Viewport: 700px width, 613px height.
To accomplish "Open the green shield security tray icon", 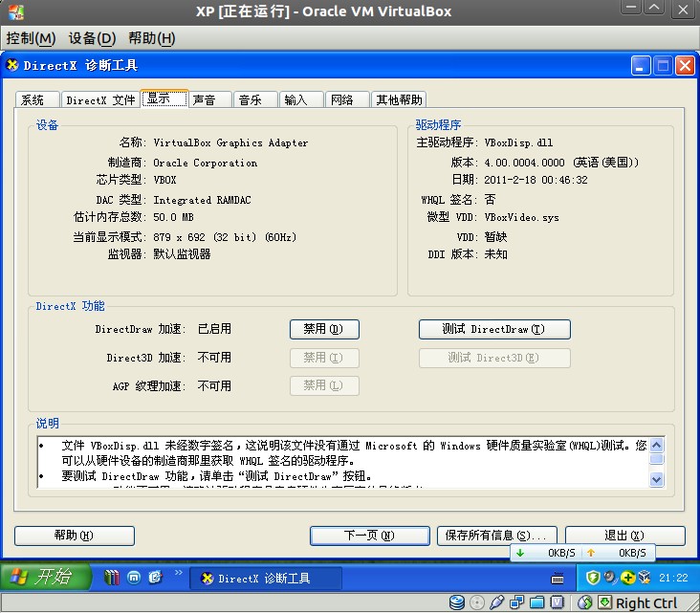I will [592, 578].
